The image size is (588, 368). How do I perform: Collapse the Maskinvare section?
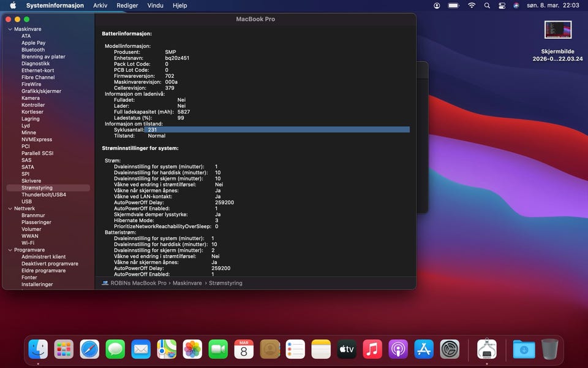tap(9, 29)
